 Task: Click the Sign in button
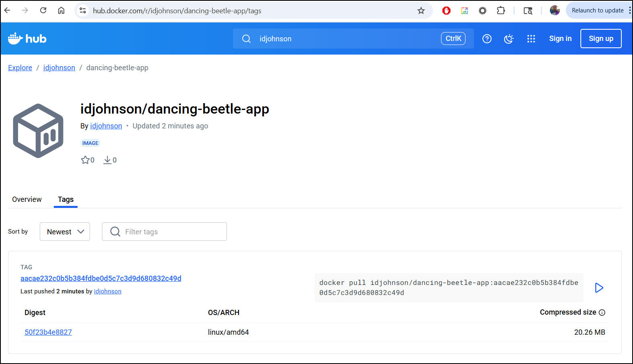pyautogui.click(x=560, y=39)
